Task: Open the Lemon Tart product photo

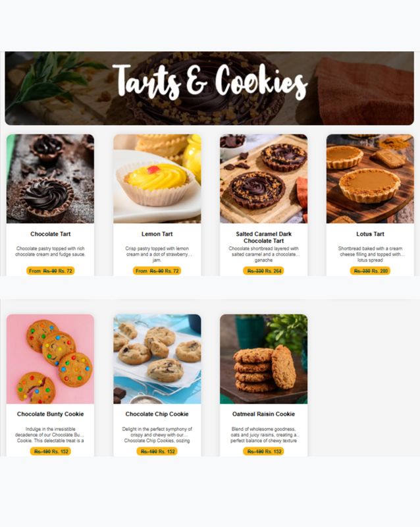Action: pyautogui.click(x=157, y=179)
